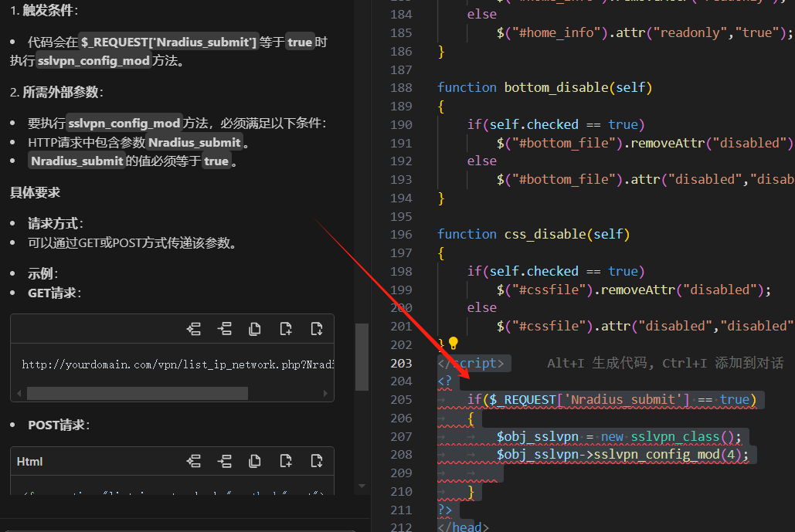
Task: Copy the GET request URL code block
Action: (255, 330)
